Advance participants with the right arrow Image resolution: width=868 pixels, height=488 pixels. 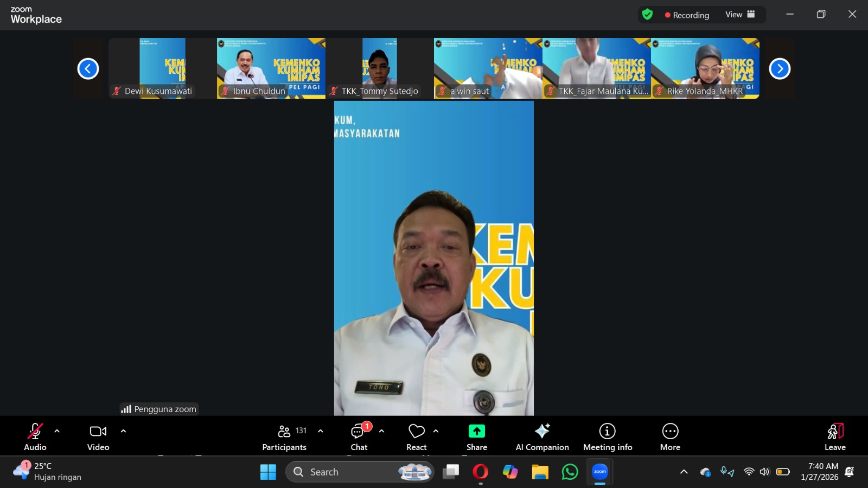pyautogui.click(x=780, y=68)
